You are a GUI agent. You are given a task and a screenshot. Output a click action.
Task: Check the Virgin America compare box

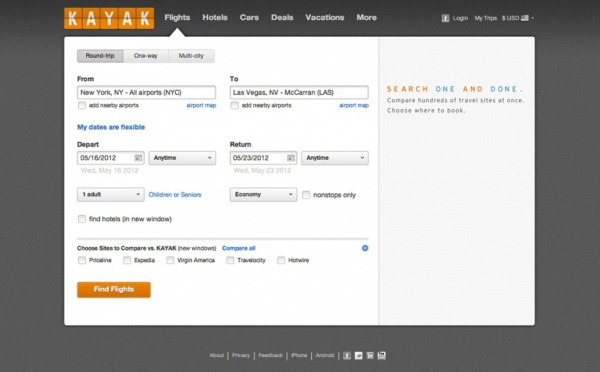(x=170, y=260)
